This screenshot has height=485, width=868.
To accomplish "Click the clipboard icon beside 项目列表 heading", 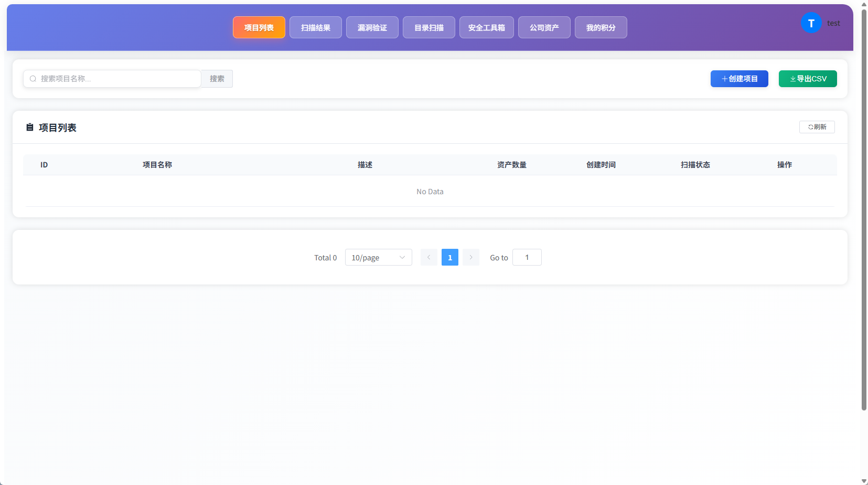I will 30,128.
